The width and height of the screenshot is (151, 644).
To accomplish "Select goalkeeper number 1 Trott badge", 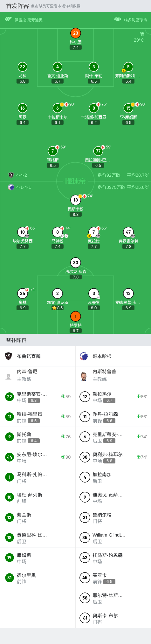I will coord(76,316).
